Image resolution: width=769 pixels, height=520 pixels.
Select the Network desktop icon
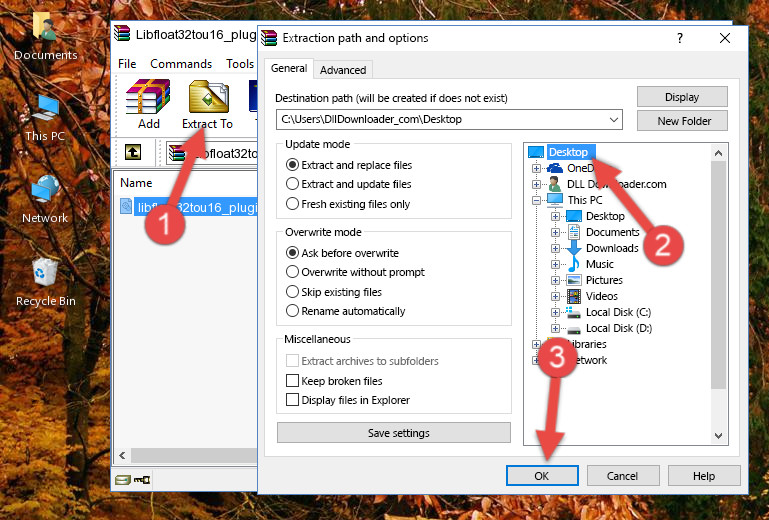[45, 199]
